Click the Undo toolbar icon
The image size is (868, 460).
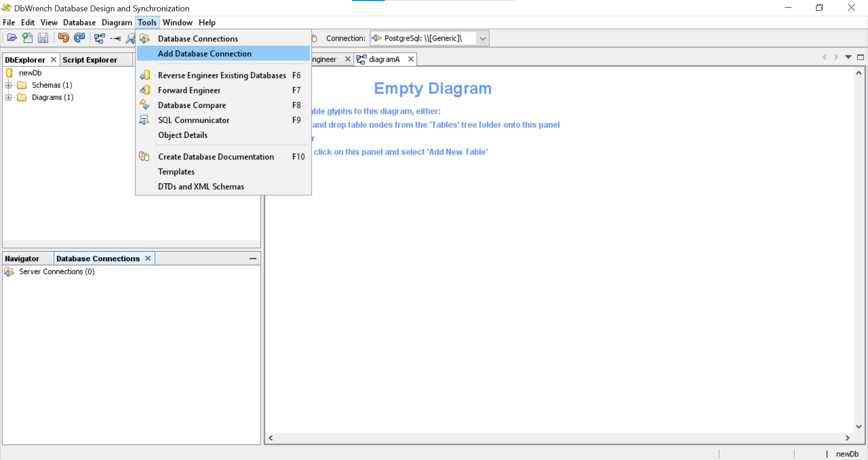64,38
